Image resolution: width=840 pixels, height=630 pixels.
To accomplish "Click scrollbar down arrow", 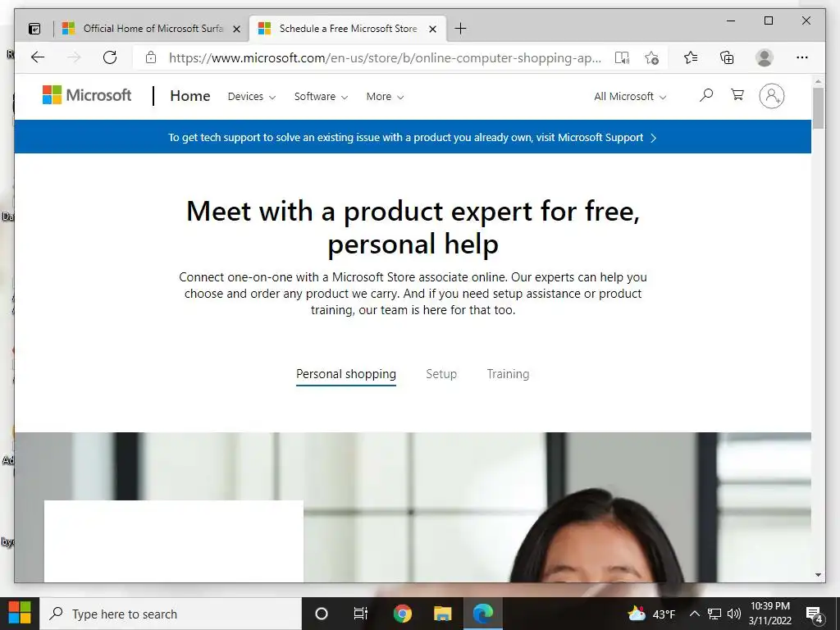I will pyautogui.click(x=818, y=575).
